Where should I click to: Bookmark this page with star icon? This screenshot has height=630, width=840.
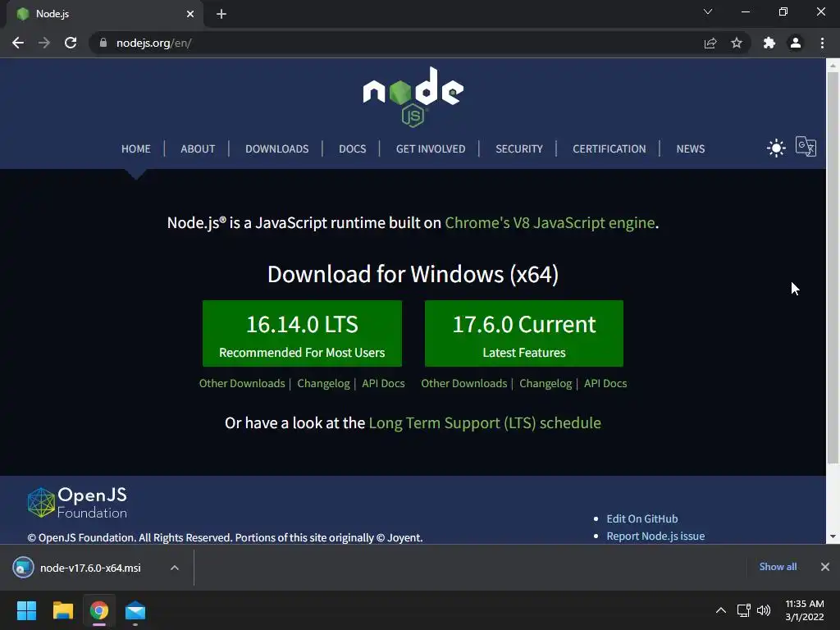(737, 43)
